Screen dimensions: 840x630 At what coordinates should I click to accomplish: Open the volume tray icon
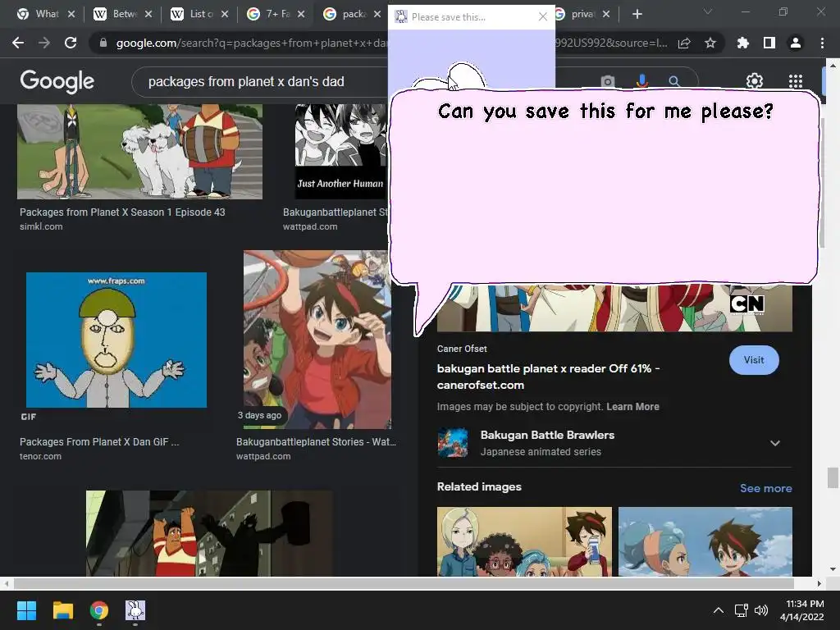tap(761, 610)
